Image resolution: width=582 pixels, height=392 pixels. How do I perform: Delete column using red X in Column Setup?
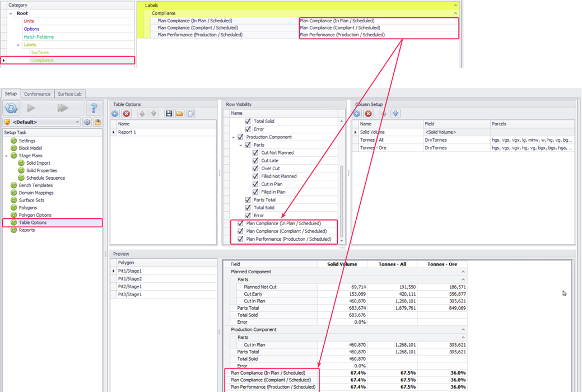(368, 114)
